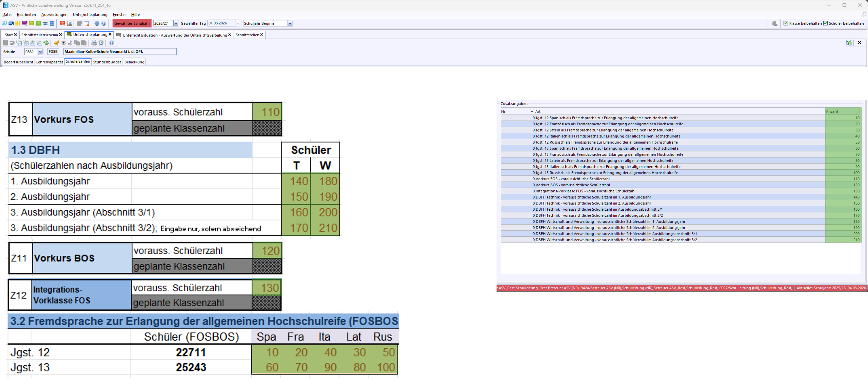Open the Auswertungen menu
This screenshot has height=378, width=868.
54,14
